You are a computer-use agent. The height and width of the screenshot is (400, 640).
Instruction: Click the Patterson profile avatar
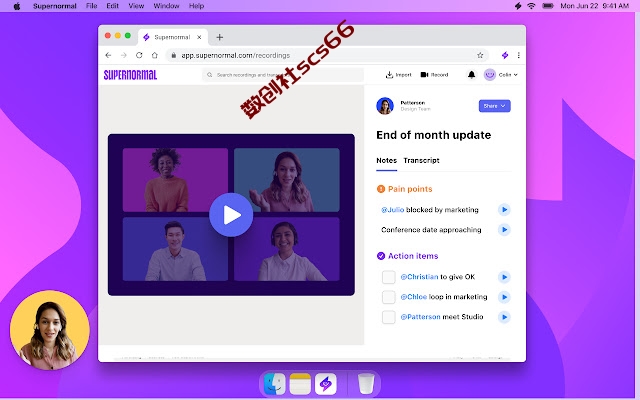[385, 106]
